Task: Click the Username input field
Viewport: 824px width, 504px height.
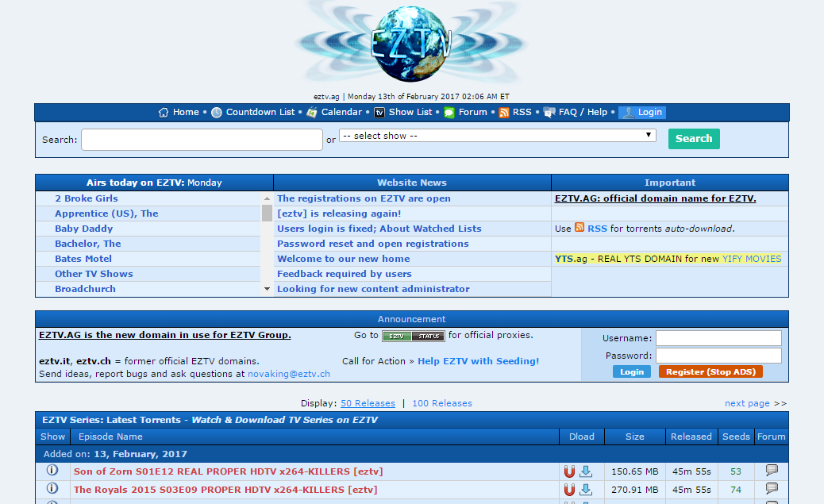Action: pos(718,338)
